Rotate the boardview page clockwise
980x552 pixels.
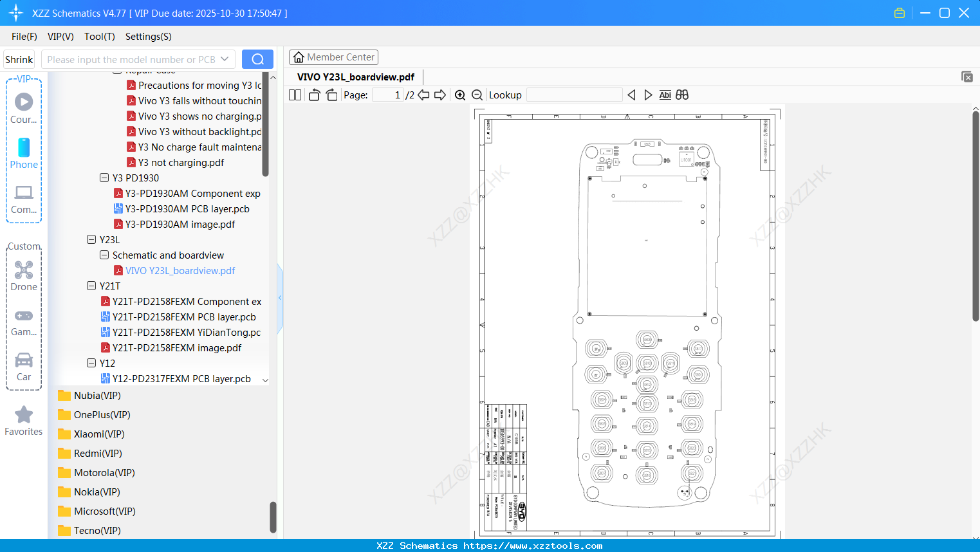331,95
